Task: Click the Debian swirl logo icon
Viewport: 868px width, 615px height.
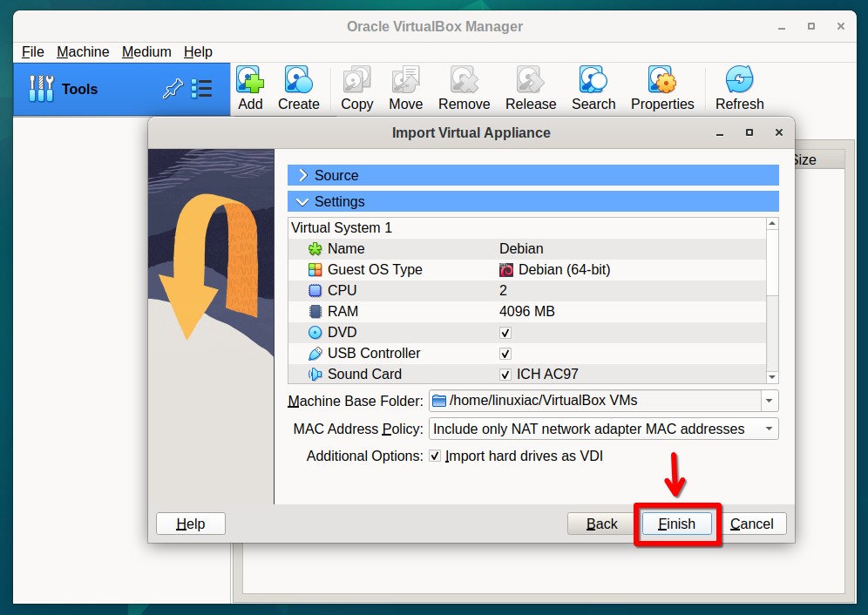Action: click(x=506, y=270)
